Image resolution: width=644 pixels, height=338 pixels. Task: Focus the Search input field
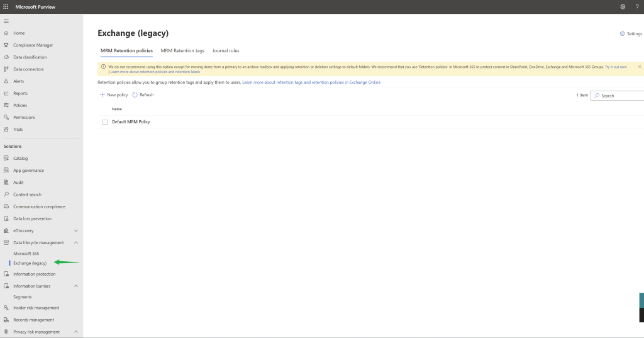pos(617,96)
